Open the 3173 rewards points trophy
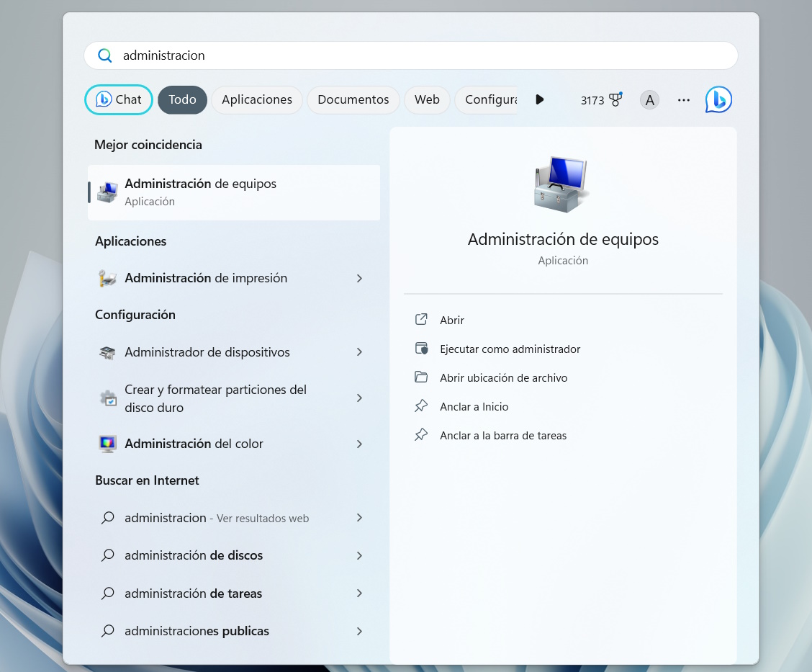The width and height of the screenshot is (812, 672). click(x=601, y=99)
